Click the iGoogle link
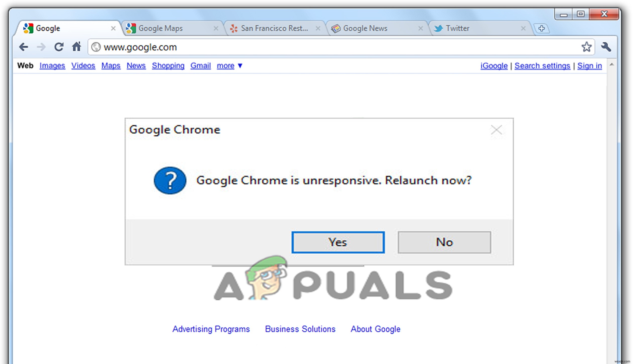The width and height of the screenshot is (633, 364). point(493,65)
